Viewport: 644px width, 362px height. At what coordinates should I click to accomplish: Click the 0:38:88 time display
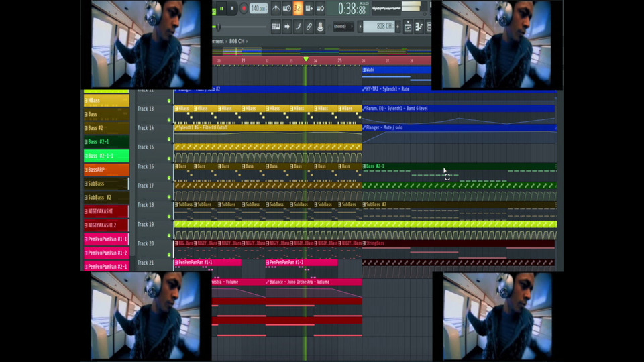(x=352, y=8)
